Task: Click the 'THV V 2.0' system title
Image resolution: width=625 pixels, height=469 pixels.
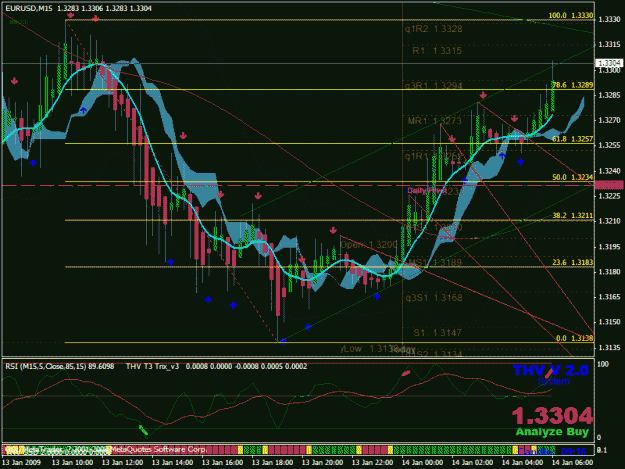Action: [x=550, y=370]
